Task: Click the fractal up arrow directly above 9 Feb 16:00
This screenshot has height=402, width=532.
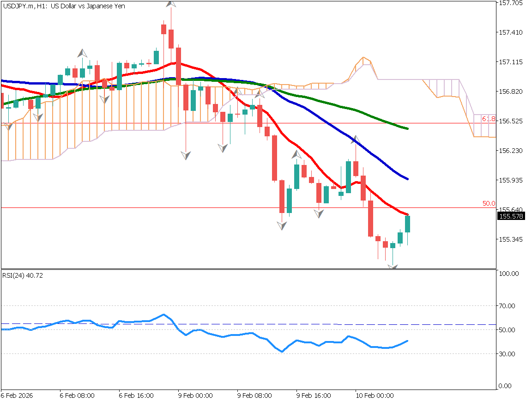Action: pos(296,155)
